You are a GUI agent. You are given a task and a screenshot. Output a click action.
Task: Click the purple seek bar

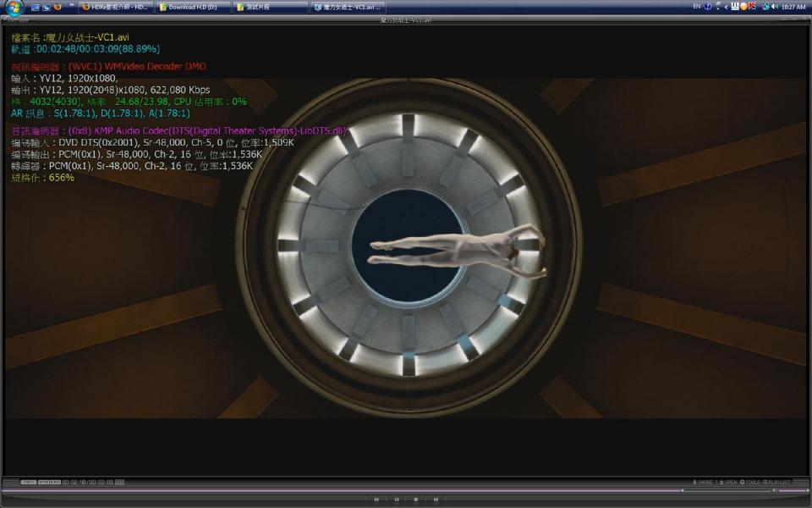[x=338, y=490]
